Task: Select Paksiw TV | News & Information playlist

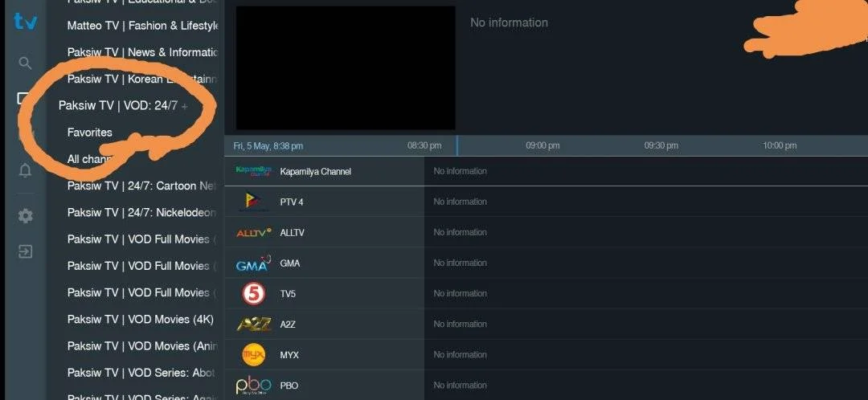Action: [142, 52]
